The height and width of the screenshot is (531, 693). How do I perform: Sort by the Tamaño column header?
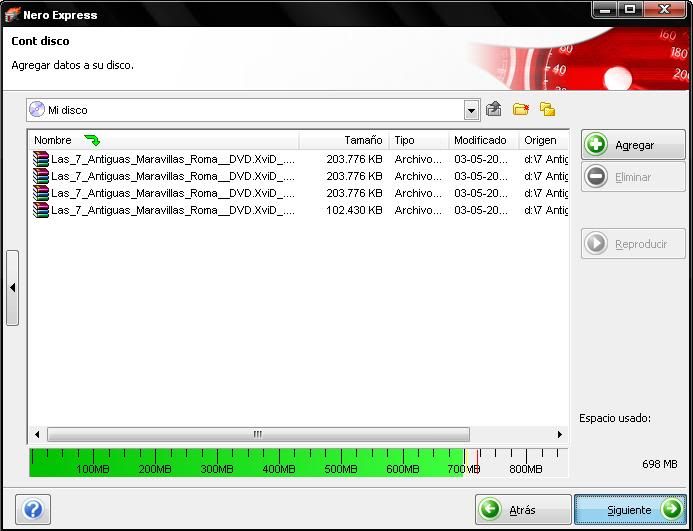point(344,140)
